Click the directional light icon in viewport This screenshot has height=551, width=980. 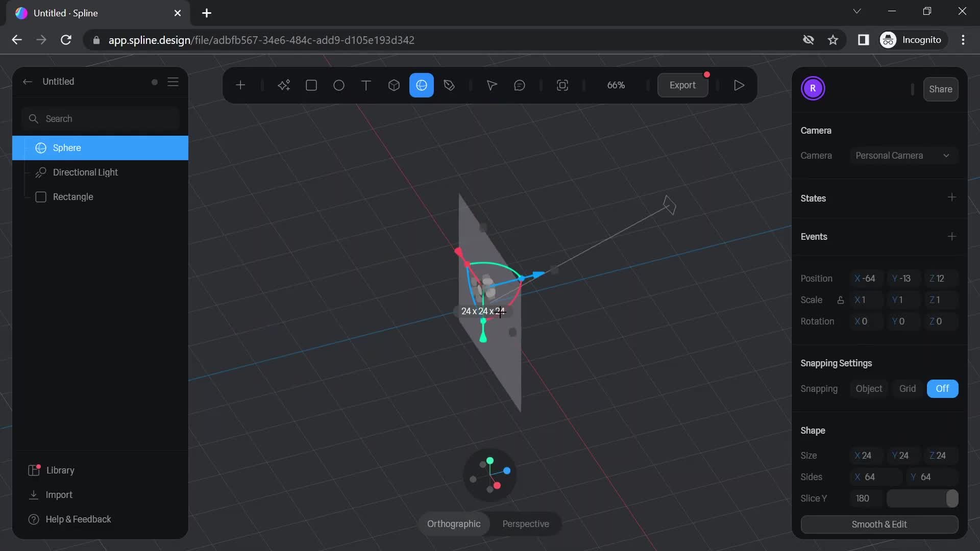pos(669,205)
